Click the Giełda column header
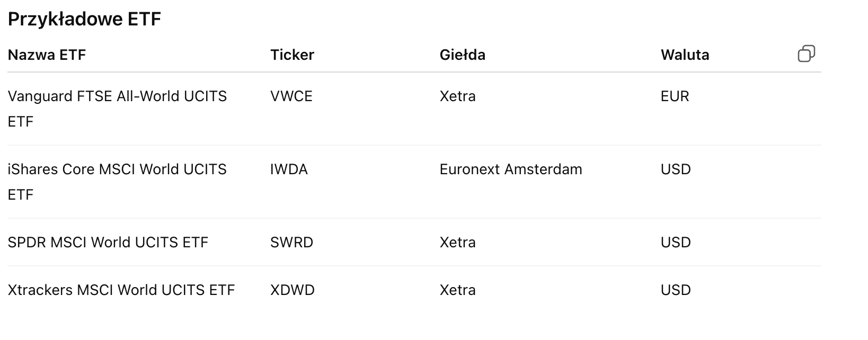The image size is (868, 340). 462,55
